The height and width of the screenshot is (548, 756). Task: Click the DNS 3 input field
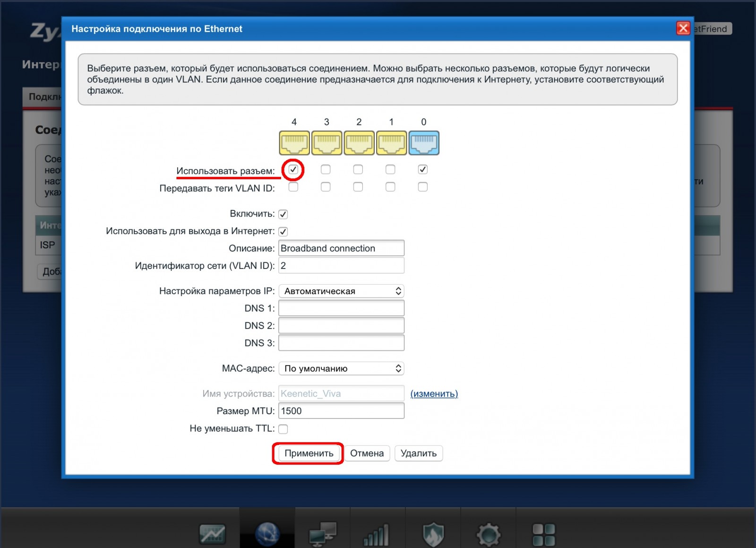coord(341,343)
